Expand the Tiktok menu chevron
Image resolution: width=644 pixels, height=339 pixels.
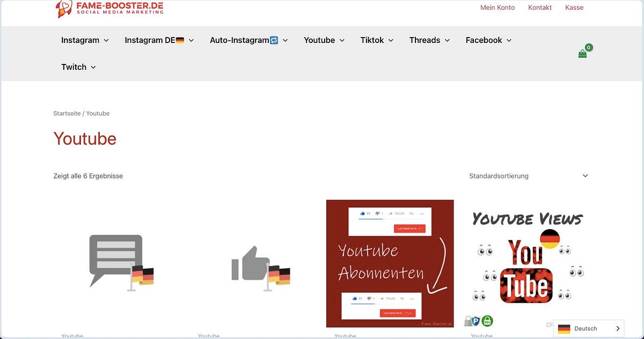point(391,40)
